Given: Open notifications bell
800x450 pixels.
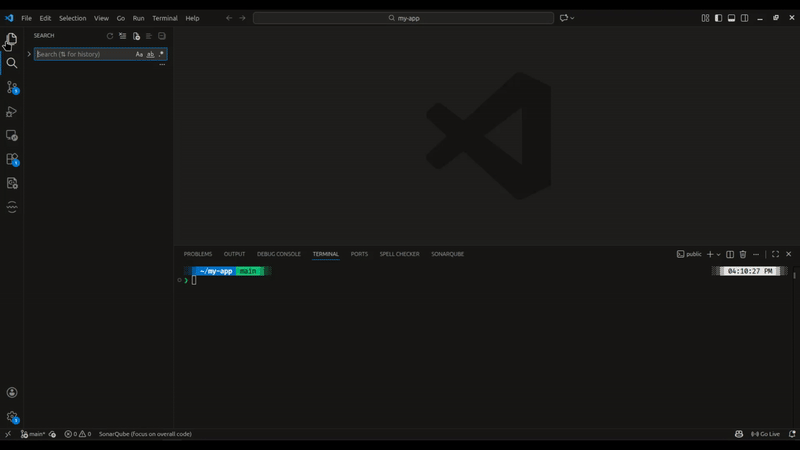Looking at the screenshot, I should pyautogui.click(x=792, y=434).
